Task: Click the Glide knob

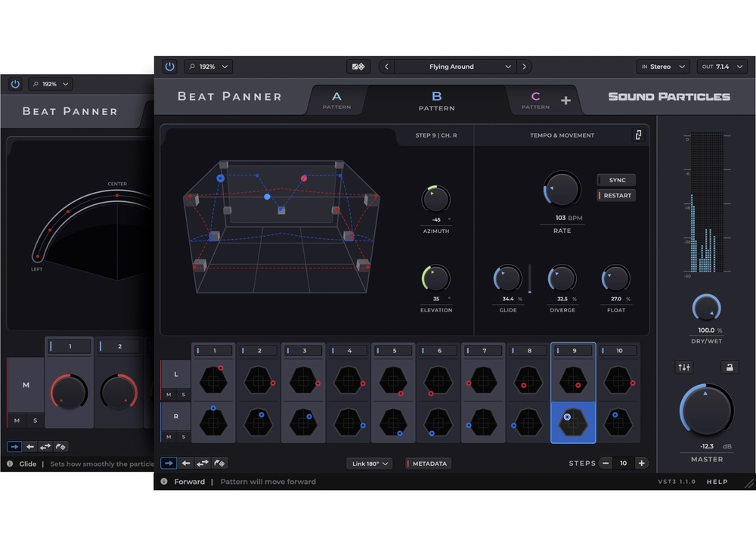Action: [508, 278]
